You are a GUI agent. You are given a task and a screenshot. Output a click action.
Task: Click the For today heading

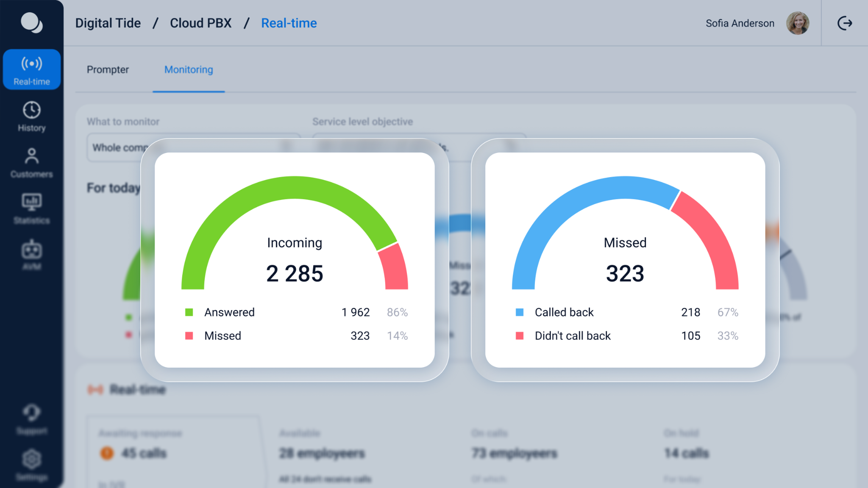pos(114,188)
